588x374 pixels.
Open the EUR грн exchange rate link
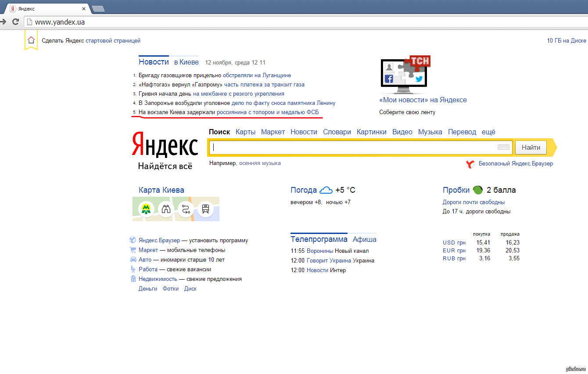click(x=454, y=250)
